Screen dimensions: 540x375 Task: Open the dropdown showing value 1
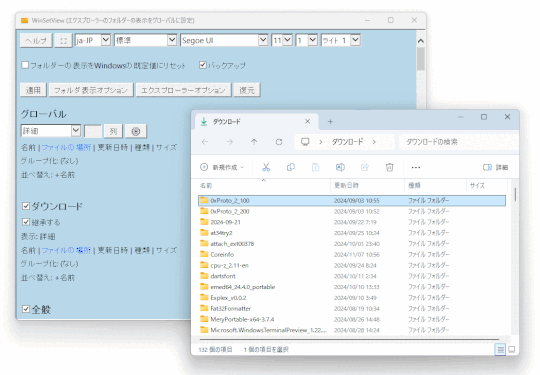tap(307, 40)
